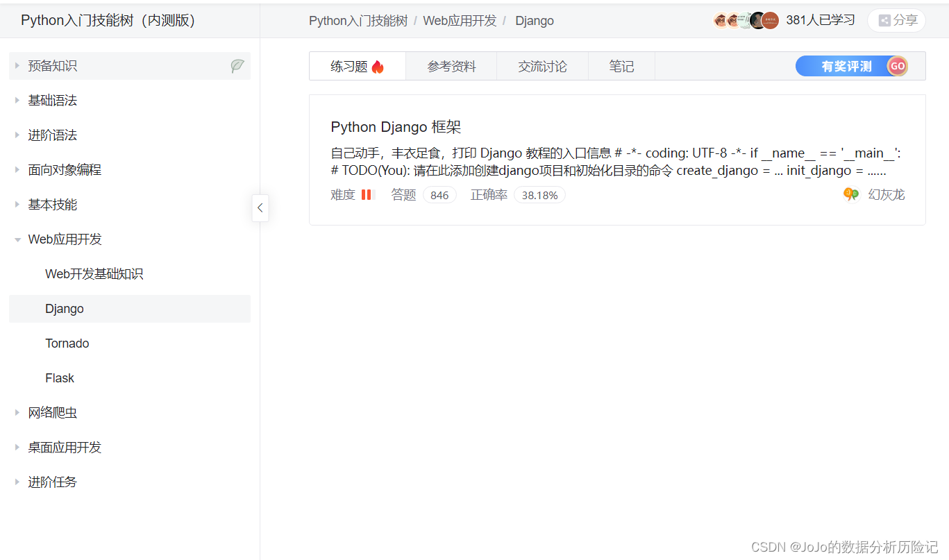Click the learner avatars group

tap(746, 20)
